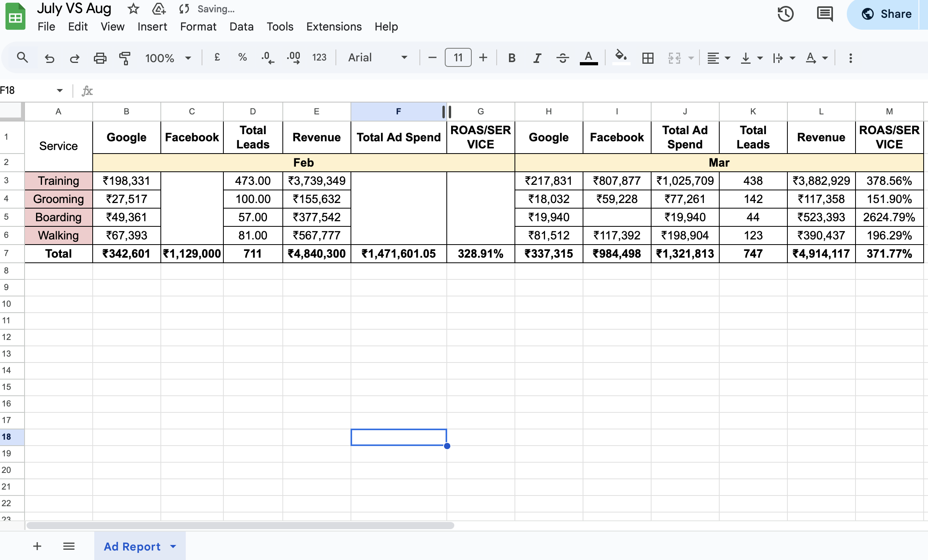Open the Extensions menu
The height and width of the screenshot is (560, 928).
333,27
